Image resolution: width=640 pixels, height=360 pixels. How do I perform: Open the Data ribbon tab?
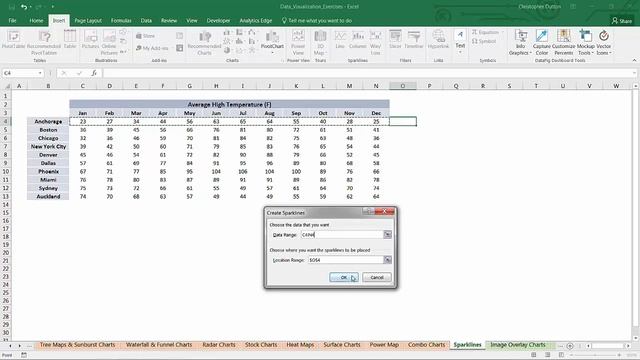146,20
